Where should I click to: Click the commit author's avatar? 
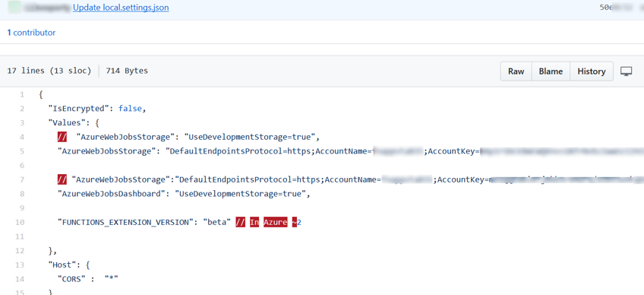point(14,8)
